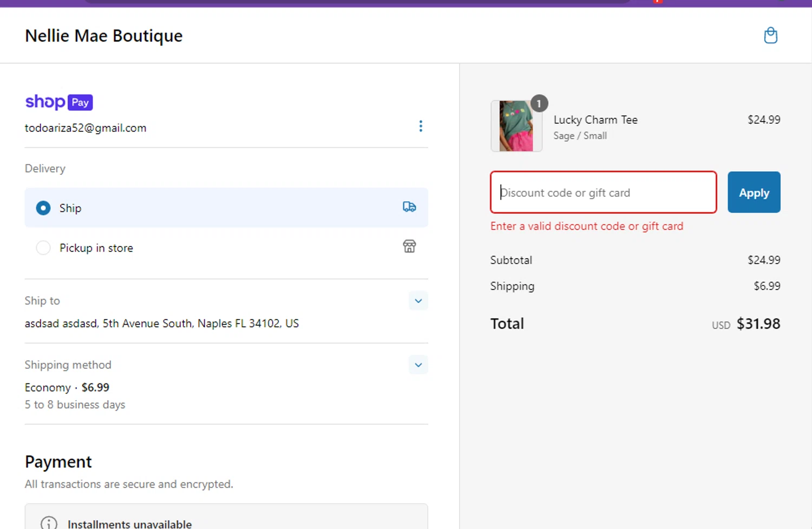Select the Pickup in store radio button
This screenshot has width=812, height=529.
click(x=43, y=248)
